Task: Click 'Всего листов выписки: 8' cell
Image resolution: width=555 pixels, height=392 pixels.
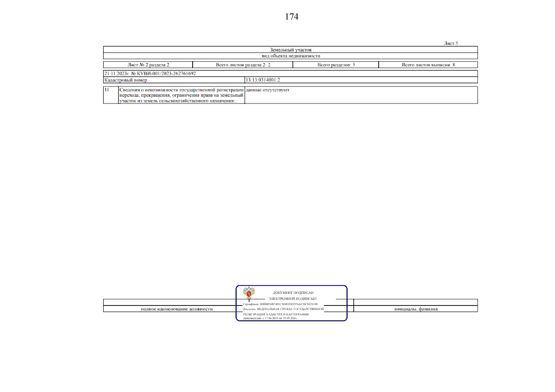Action: [428, 65]
